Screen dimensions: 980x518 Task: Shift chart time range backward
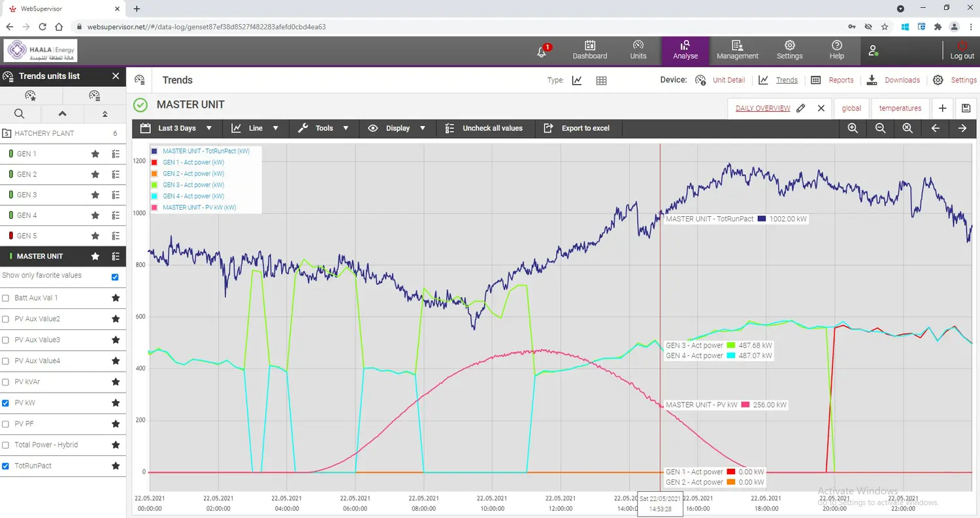point(935,128)
